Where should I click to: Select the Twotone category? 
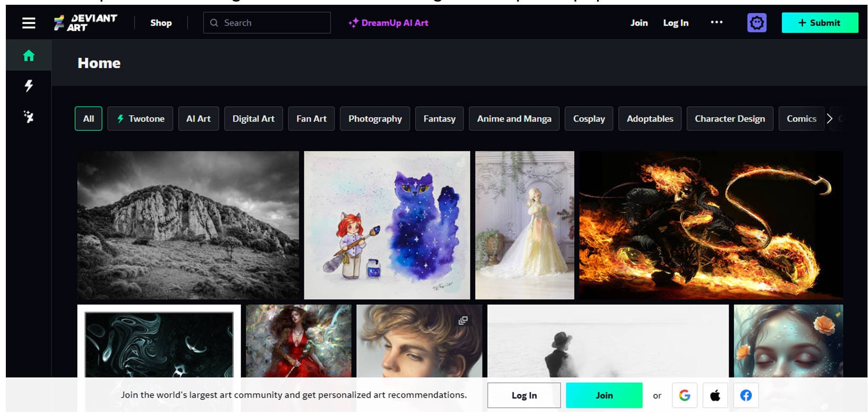pos(141,118)
